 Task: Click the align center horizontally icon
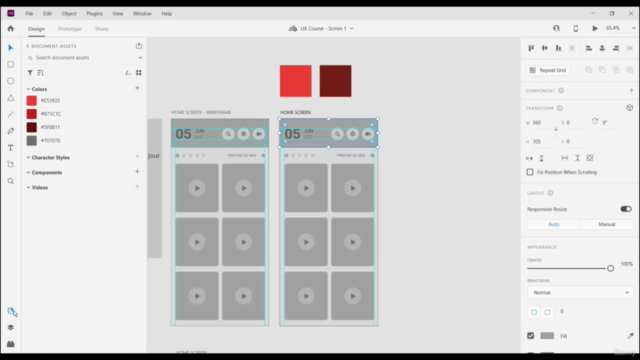(x=602, y=48)
